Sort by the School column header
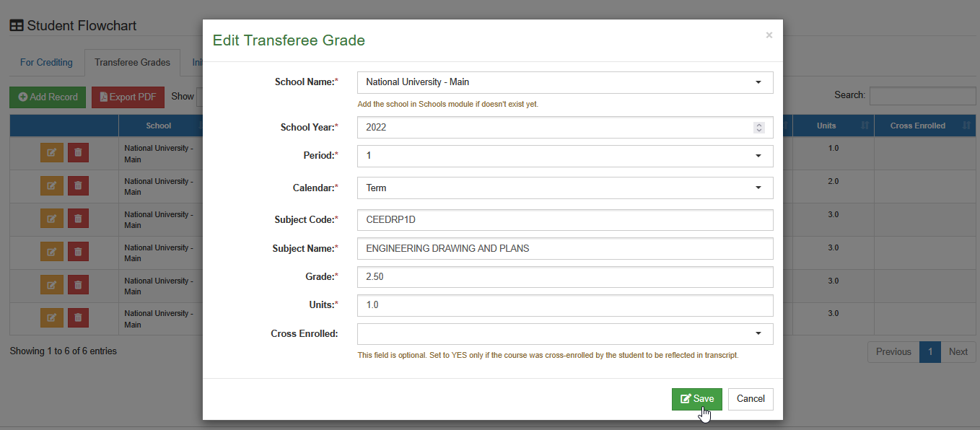This screenshot has height=430, width=980. (x=160, y=126)
